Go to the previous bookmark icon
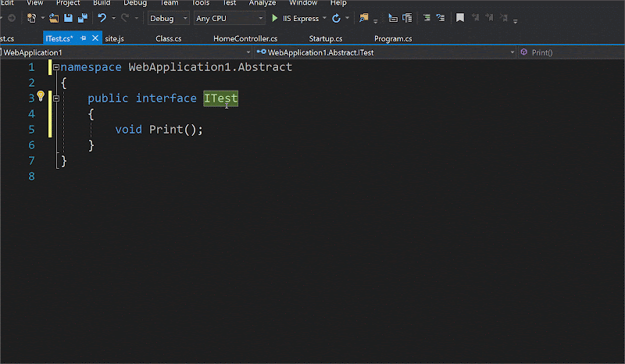This screenshot has width=625, height=364. tap(475, 18)
